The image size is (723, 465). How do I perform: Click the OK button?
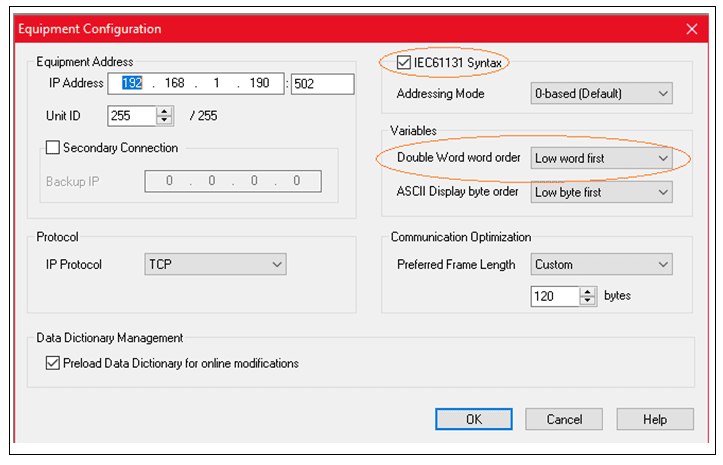(x=474, y=419)
